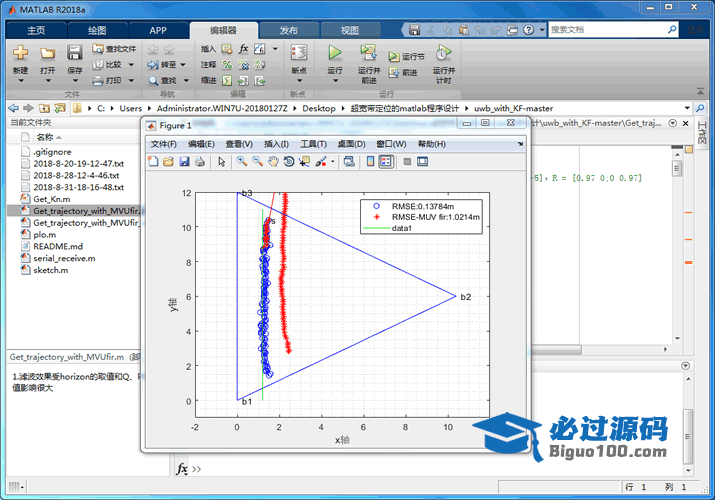The image size is (715, 500).
Task: Click the fx insert function icon in ribbon
Action: tap(244, 49)
